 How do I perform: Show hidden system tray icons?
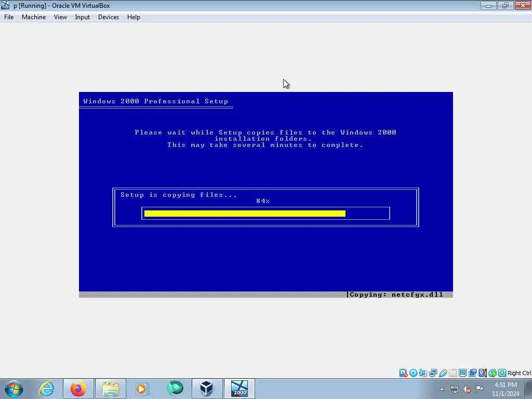(442, 389)
